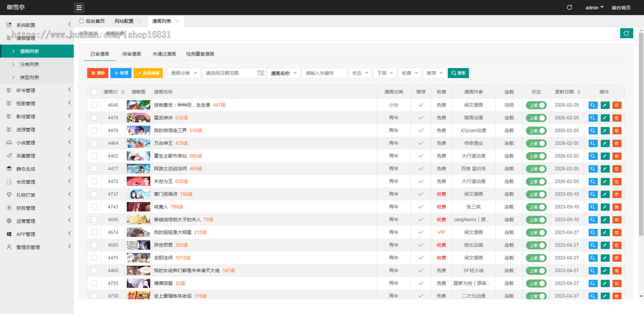Click the refresh icon in the top bar
Viewport: 644px width, 314px height.
pos(569,8)
